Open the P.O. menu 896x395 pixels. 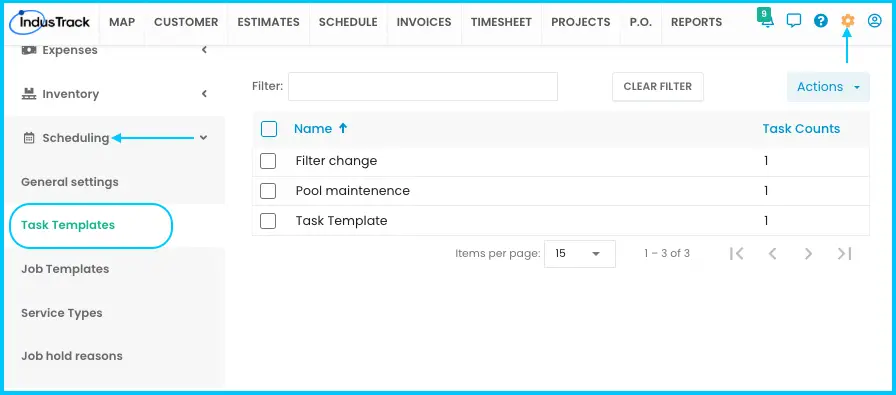point(641,22)
